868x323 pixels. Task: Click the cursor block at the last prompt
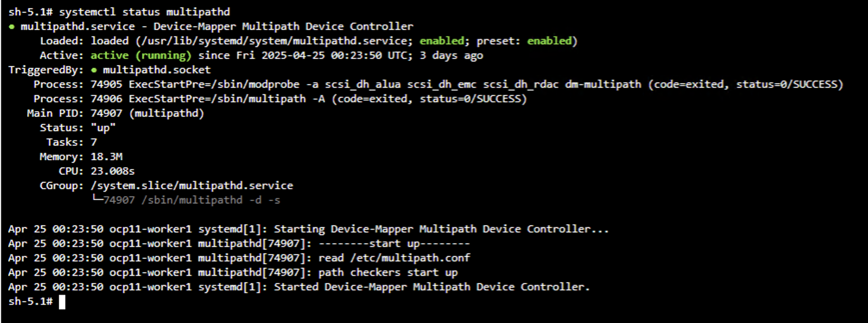62,302
